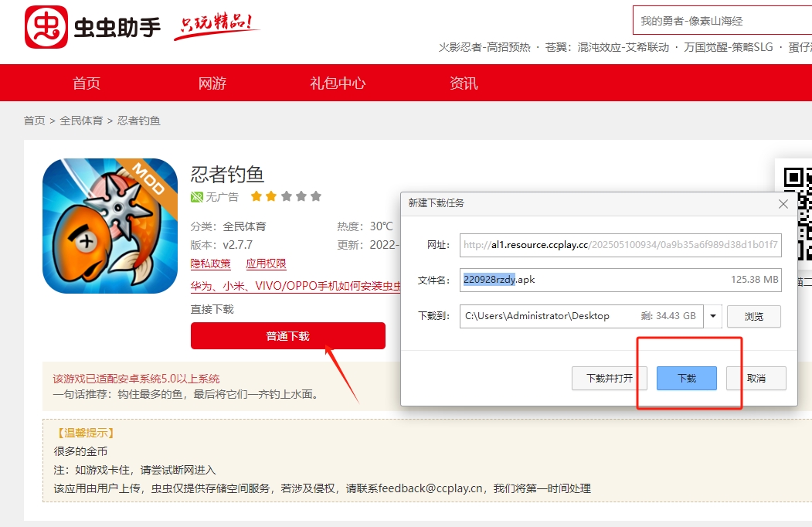812x527 pixels.
Task: Click the 热度：30℃ text
Action: (365, 226)
